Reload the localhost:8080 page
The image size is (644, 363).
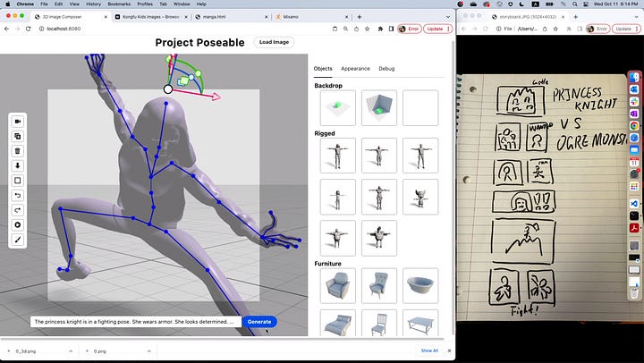coord(28,29)
